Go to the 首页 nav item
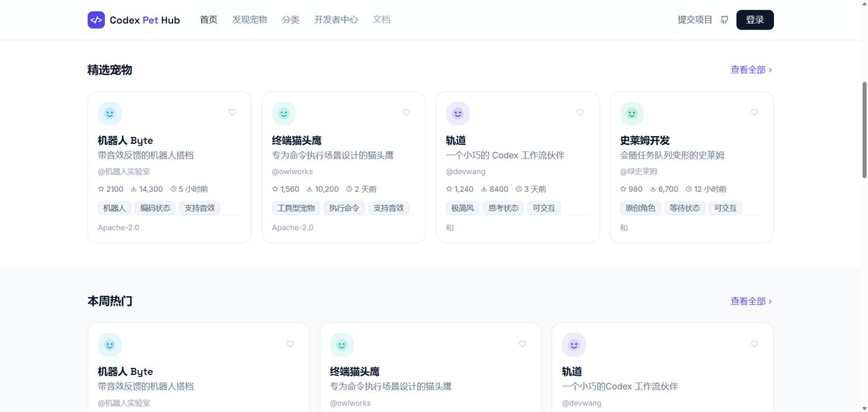The image size is (868, 412). [208, 20]
